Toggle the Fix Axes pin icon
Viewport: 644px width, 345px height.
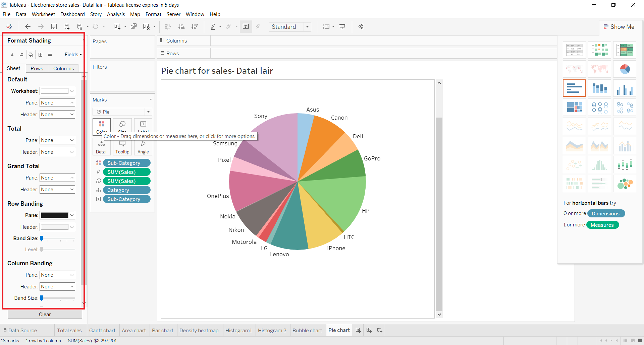click(258, 26)
